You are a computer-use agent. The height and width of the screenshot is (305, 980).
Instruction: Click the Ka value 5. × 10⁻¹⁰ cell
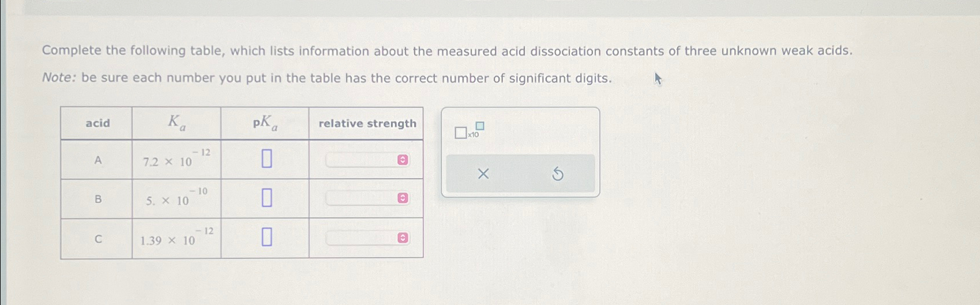[177, 198]
